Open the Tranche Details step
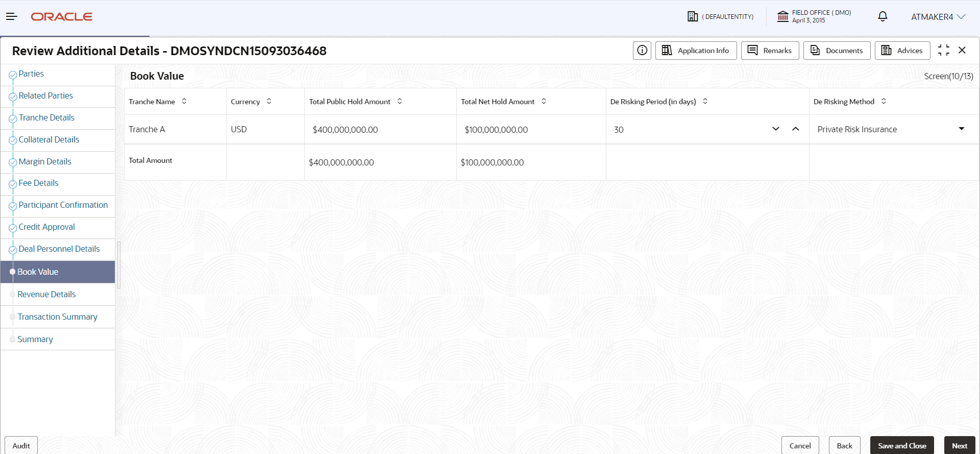The height and width of the screenshot is (454, 980). coord(46,117)
